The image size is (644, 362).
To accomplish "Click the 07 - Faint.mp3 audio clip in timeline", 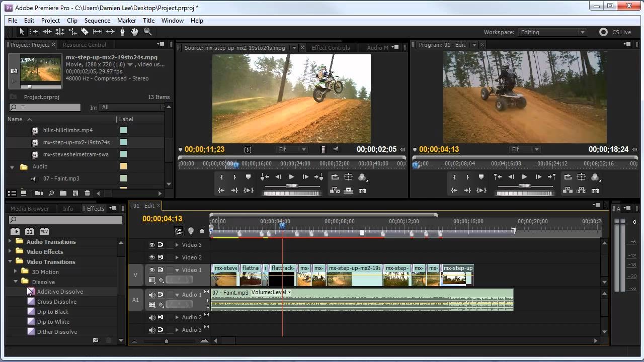I will [362, 300].
